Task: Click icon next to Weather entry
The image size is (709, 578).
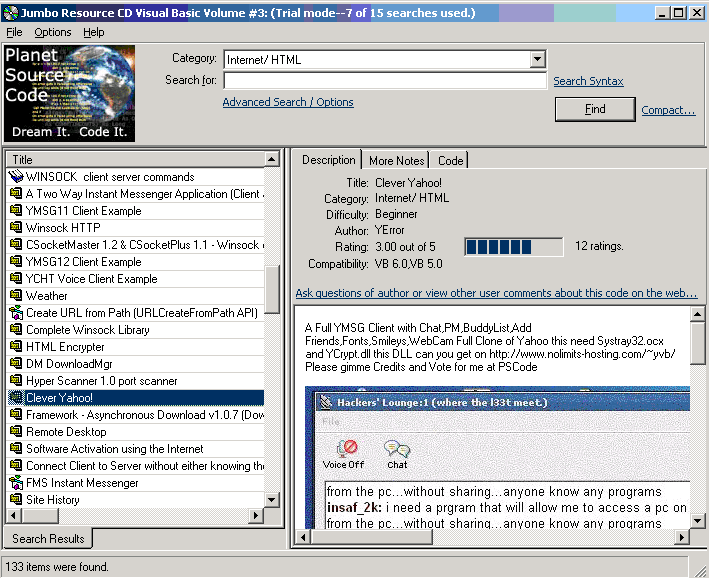Action: pyautogui.click(x=16, y=295)
